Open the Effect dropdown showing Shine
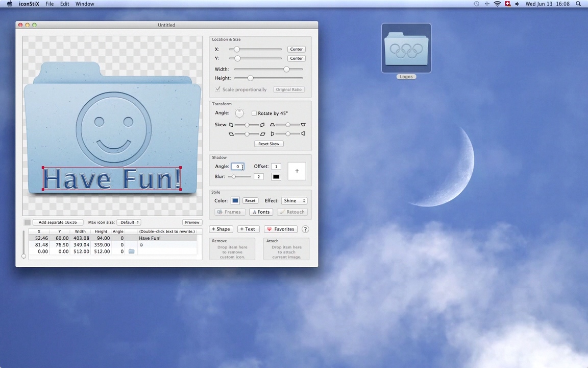 tap(294, 201)
